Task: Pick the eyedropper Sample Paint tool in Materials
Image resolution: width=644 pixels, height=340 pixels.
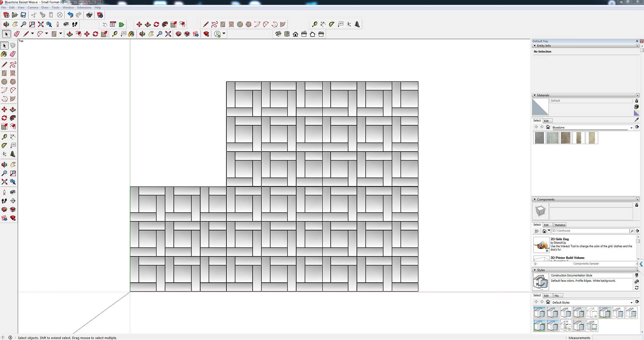Action: tap(637, 120)
